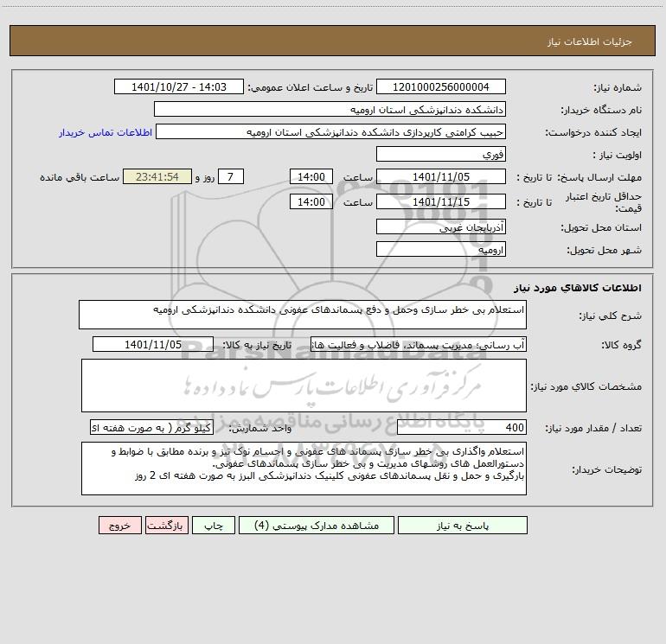This screenshot has height=644, width=666.
Task: Click the quantity field showing 400
Action: pos(462,428)
